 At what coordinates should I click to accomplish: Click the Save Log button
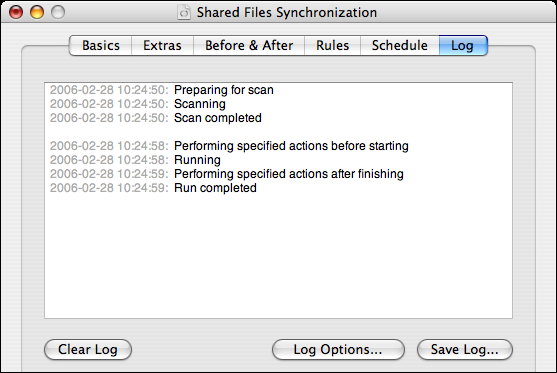(x=465, y=350)
